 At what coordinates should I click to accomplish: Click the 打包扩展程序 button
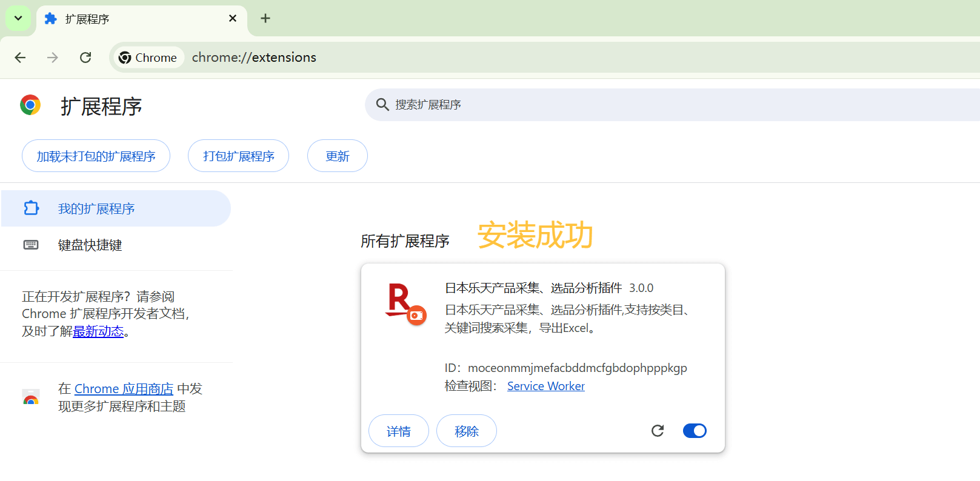pyautogui.click(x=238, y=156)
